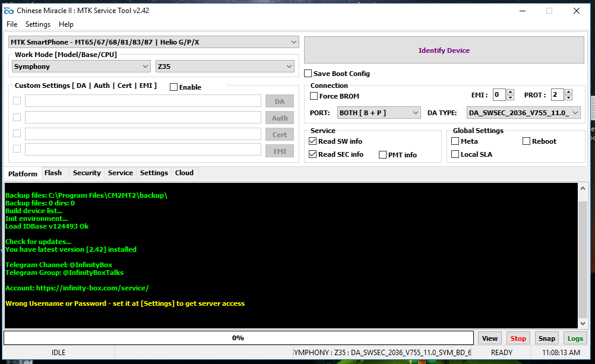Open the DA TYPE dropdown
The width and height of the screenshot is (595, 364).
click(523, 113)
